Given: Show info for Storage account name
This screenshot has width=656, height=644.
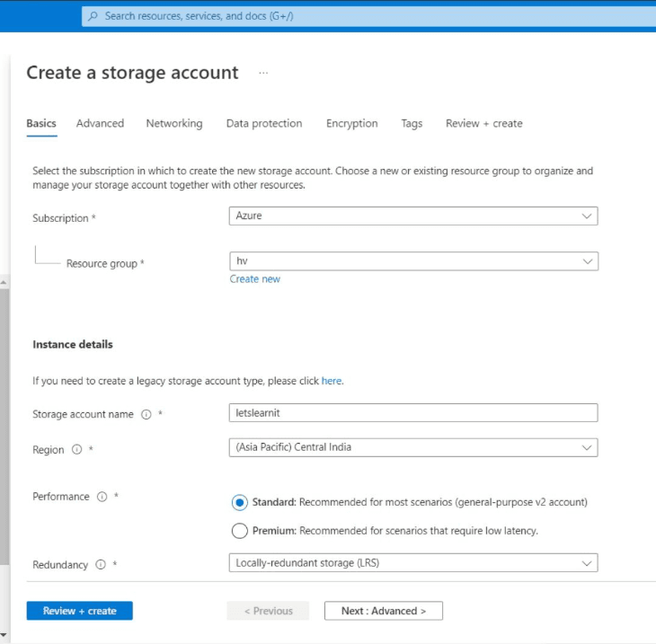Looking at the screenshot, I should click(146, 414).
